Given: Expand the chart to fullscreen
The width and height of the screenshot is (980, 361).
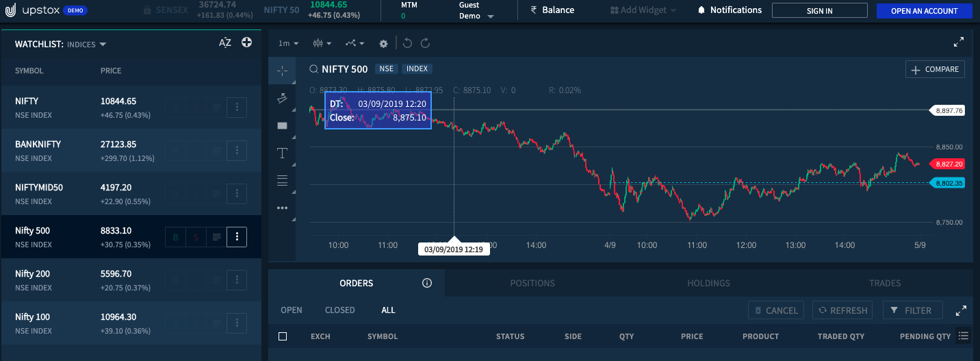Looking at the screenshot, I should coord(958,42).
